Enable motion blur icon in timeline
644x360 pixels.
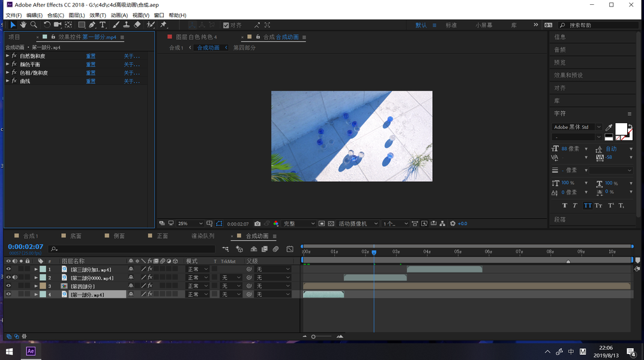coord(275,249)
